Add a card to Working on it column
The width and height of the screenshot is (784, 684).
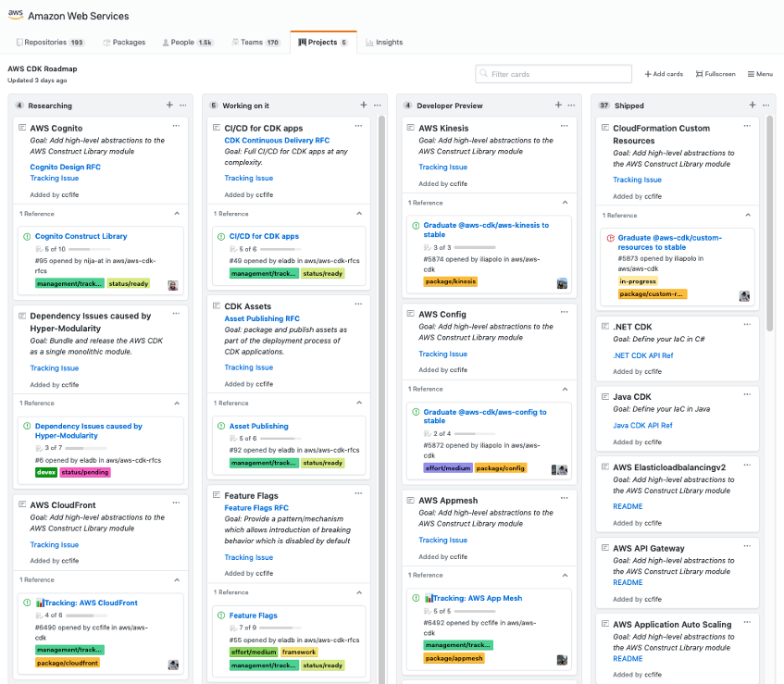coord(364,105)
